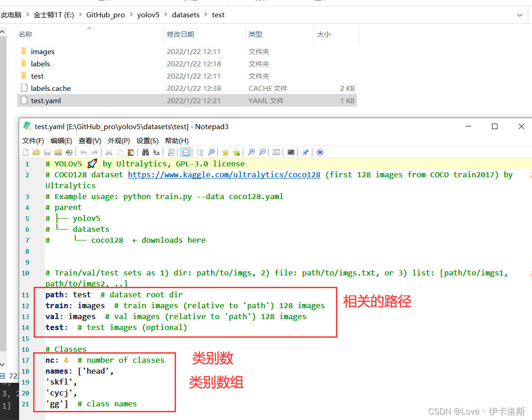Launch the command console icon
Image resolution: width=532 pixels, height=420 pixels.
291,152
